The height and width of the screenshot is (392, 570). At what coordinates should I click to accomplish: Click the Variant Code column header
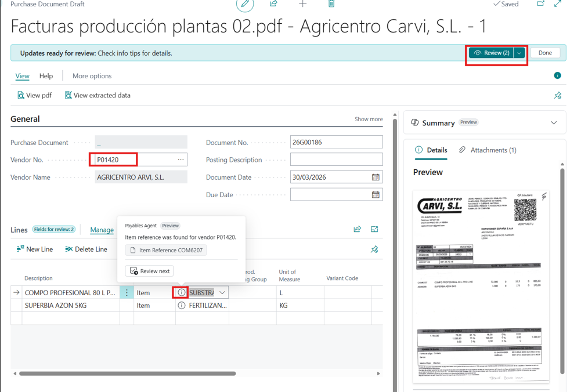click(342, 278)
